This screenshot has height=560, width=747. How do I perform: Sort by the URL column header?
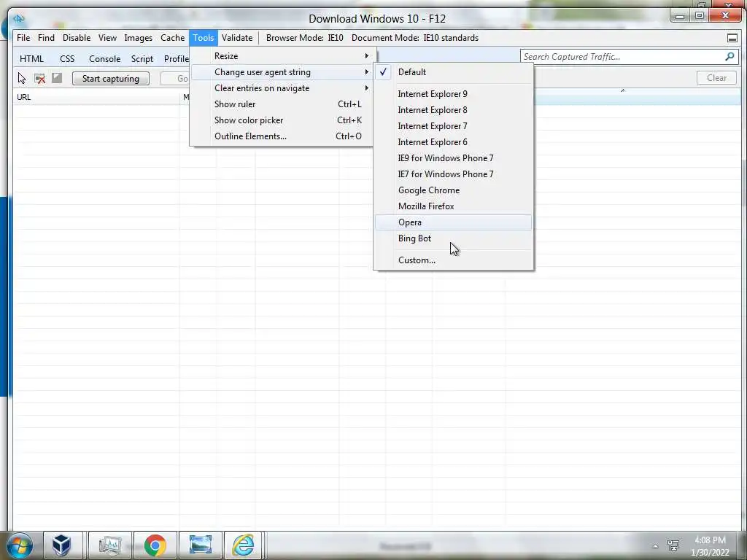(96, 97)
